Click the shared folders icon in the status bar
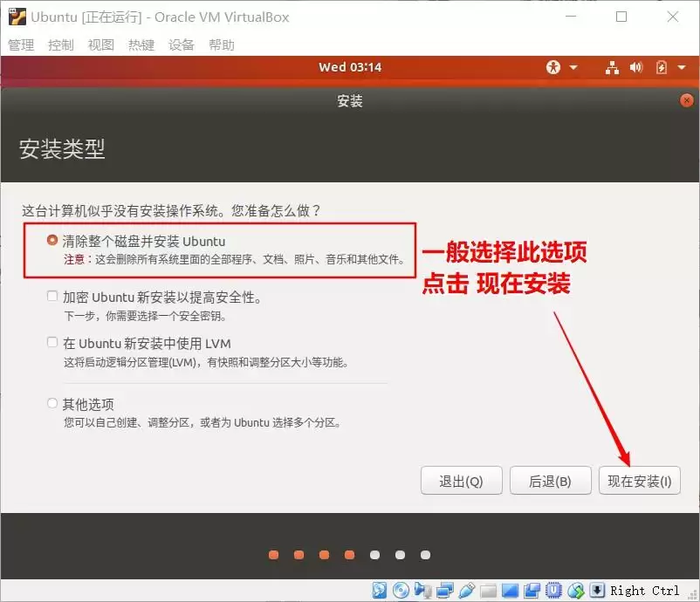700x602 pixels. click(x=488, y=591)
